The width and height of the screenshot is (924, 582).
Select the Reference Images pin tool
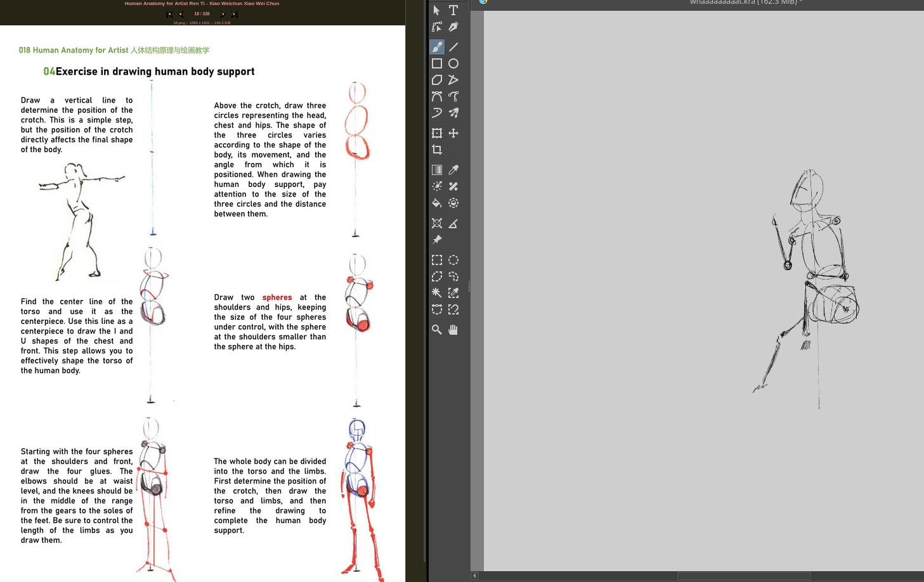(437, 240)
